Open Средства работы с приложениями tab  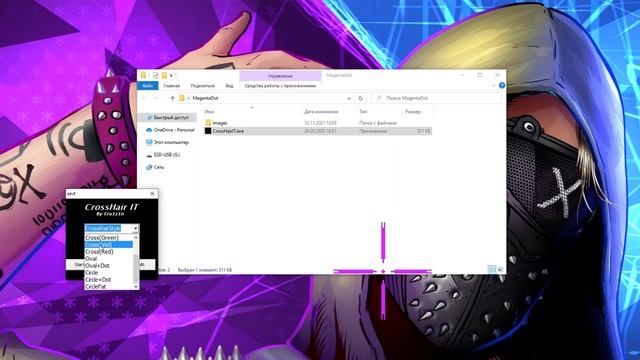pos(280,86)
